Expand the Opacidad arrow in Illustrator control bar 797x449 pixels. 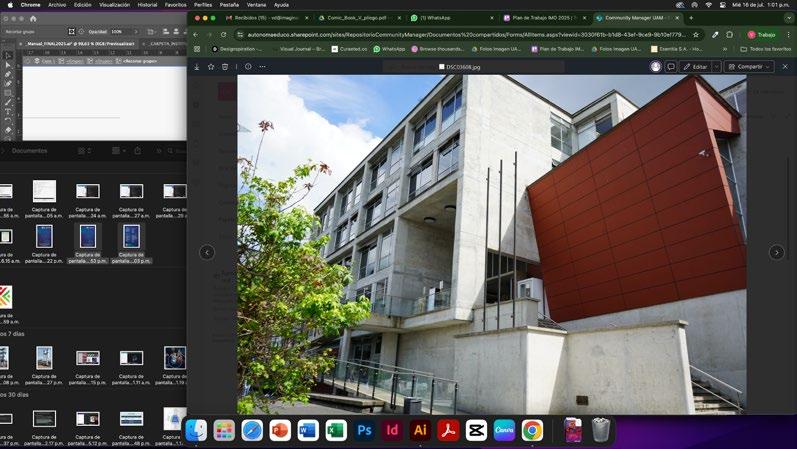pos(136,32)
